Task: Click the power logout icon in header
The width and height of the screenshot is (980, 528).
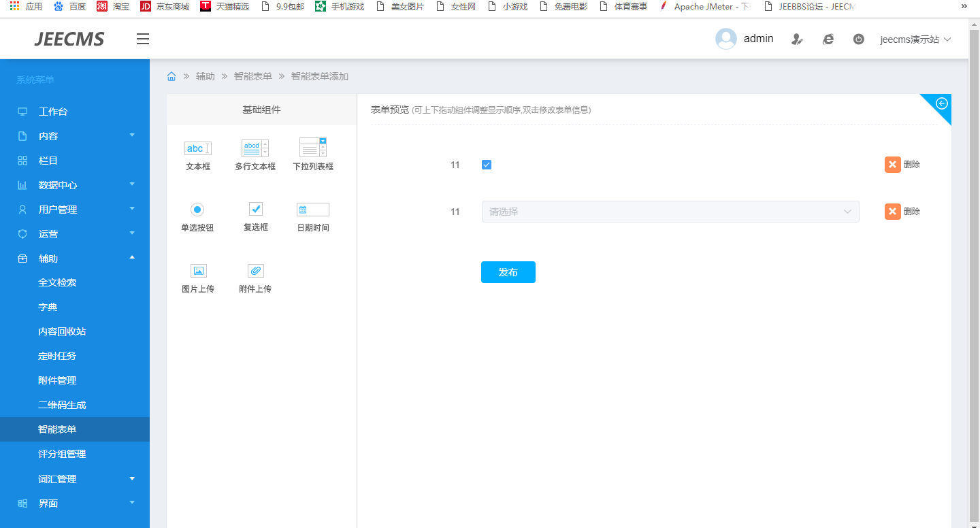Action: click(858, 39)
